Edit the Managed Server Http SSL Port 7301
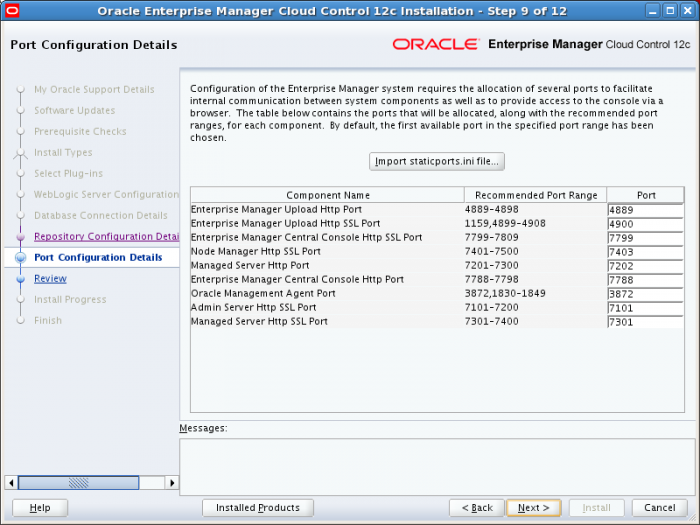Viewport: 700px width, 525px height. 645,322
